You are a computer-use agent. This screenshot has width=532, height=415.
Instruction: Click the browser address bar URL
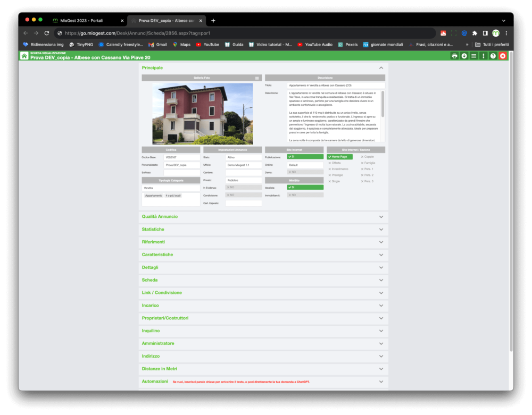click(x=137, y=33)
